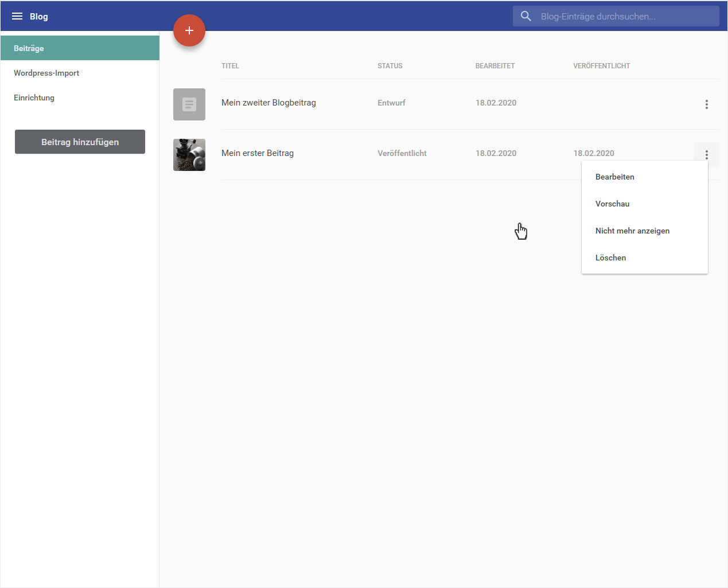Click the Veröffentlicht status cell
The width and height of the screenshot is (728, 588).
pos(402,153)
